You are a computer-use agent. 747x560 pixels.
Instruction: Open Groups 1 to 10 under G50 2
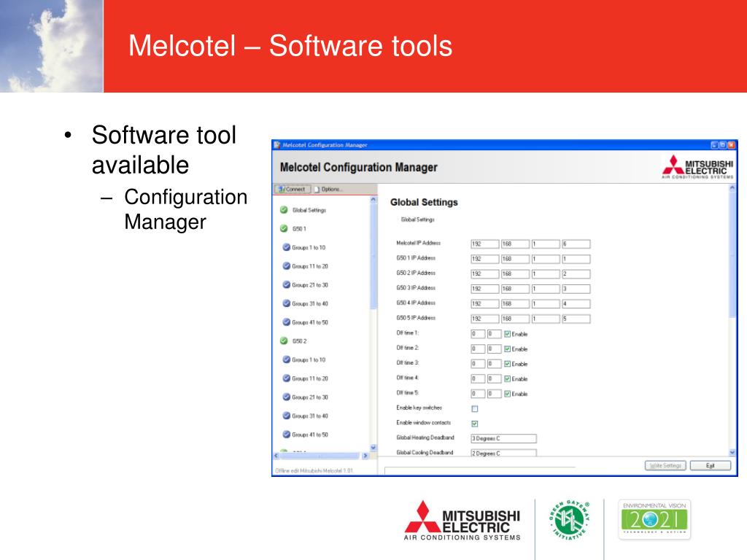coord(309,360)
